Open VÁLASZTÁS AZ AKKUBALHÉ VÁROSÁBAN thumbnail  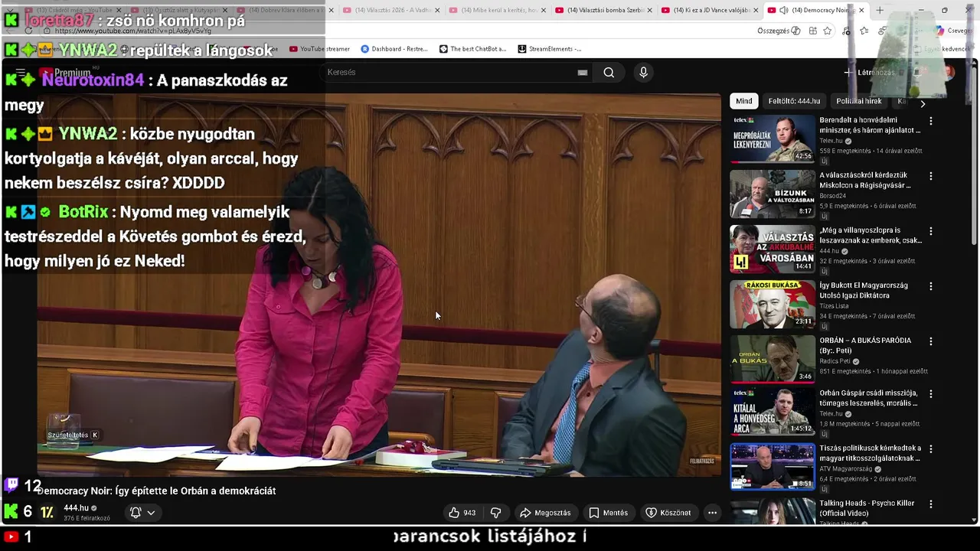pos(772,249)
